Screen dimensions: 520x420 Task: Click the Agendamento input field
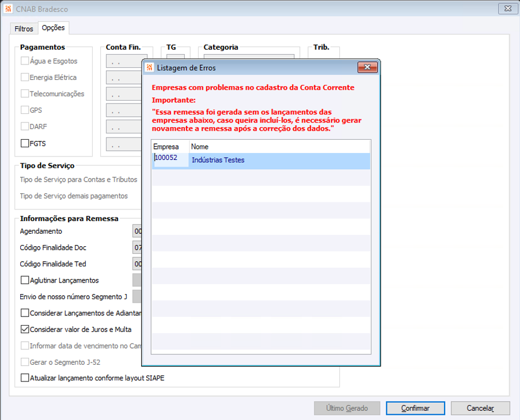pos(137,231)
